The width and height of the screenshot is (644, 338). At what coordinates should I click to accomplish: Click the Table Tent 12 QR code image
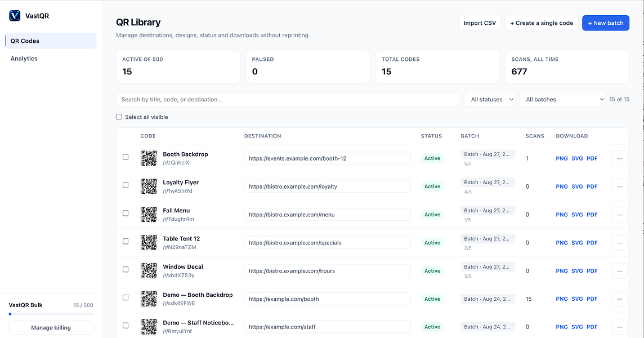pos(149,243)
